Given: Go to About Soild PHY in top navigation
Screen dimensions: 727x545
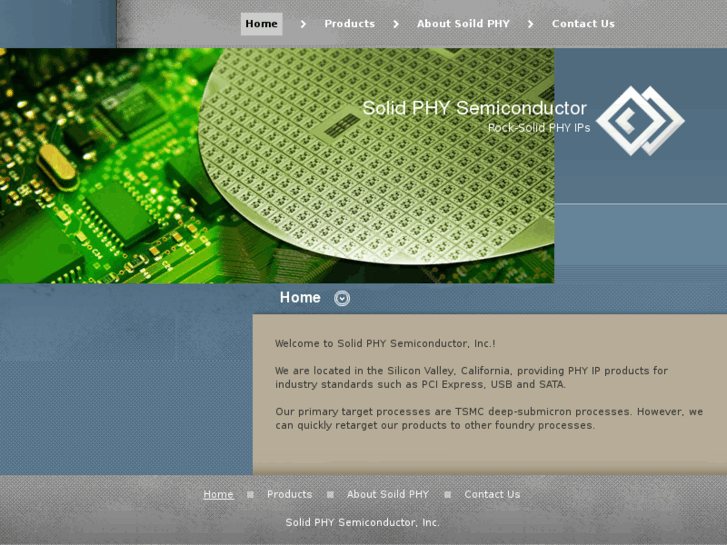Looking at the screenshot, I should pos(463,24).
